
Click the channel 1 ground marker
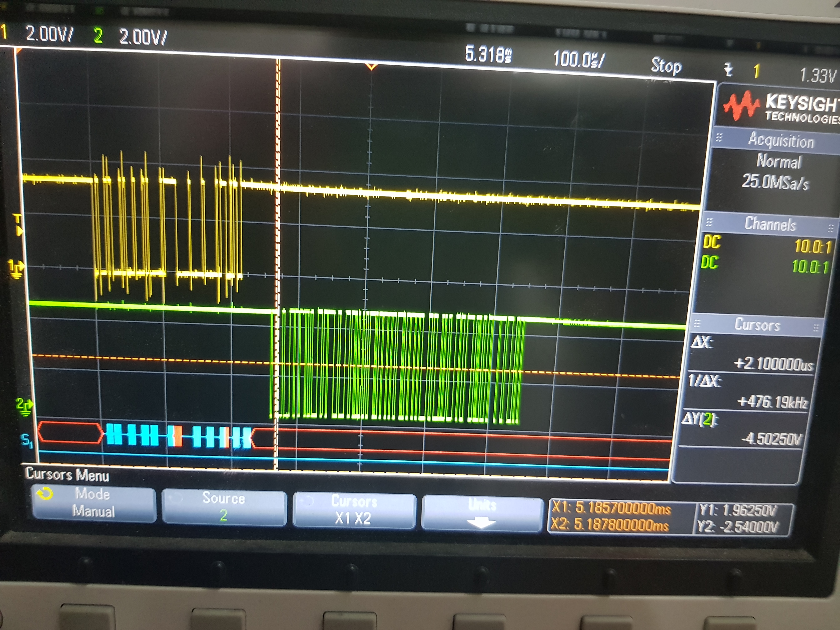[16, 269]
